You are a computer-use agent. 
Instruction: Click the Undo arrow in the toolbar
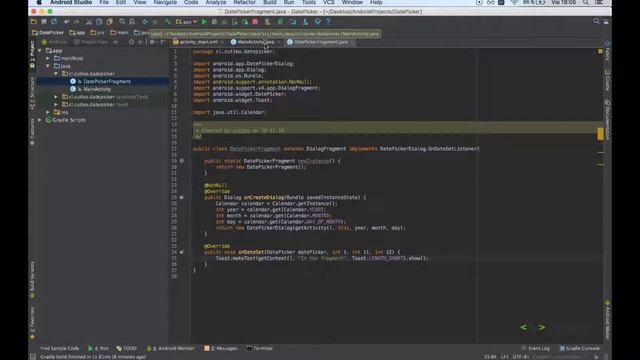[x=67, y=22]
